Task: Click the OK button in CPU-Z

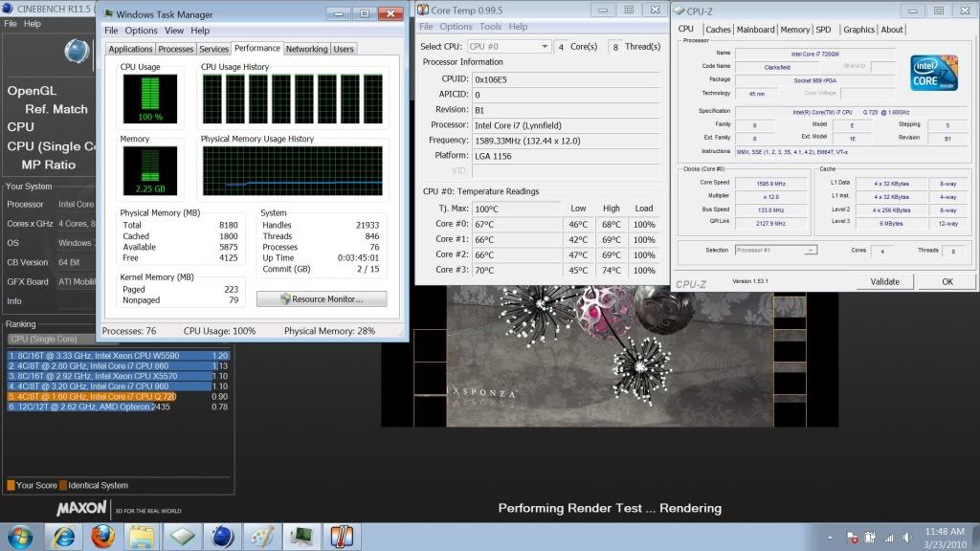Action: 947,282
